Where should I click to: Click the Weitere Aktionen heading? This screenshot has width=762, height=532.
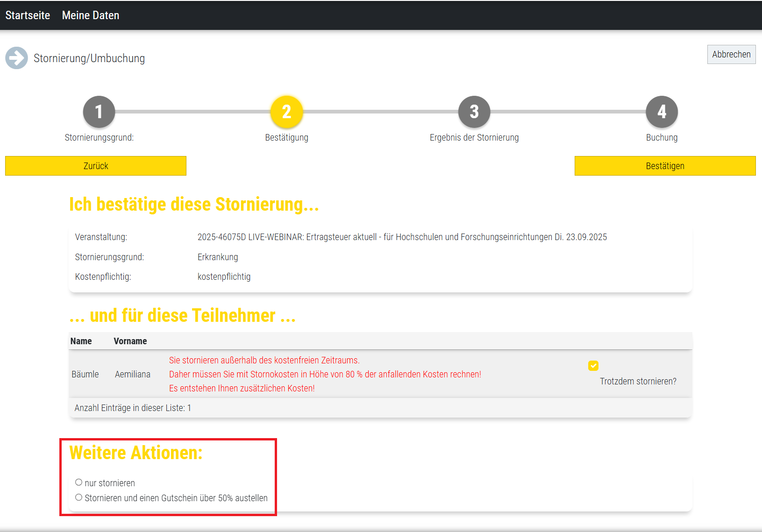pos(136,453)
